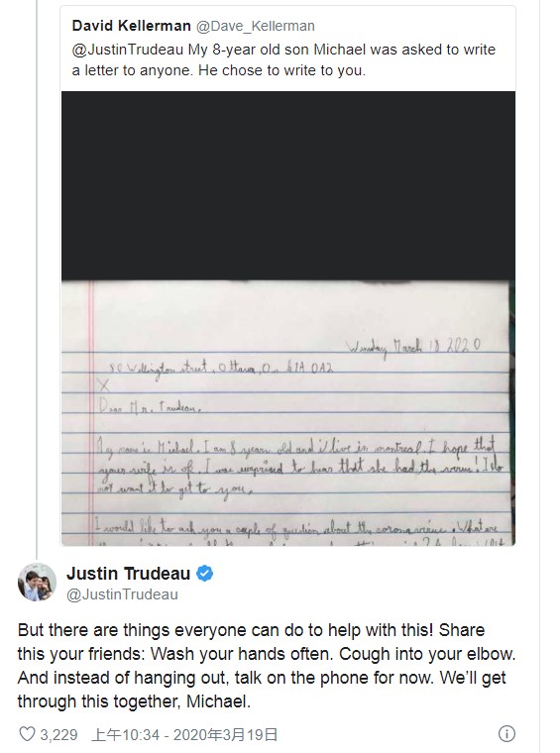Select the quoted tweet text by David Kellerman

(x=283, y=60)
